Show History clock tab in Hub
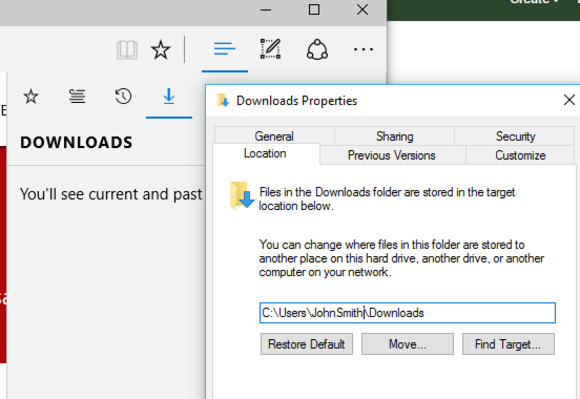Viewport: 580px width, 399px height. pyautogui.click(x=123, y=97)
